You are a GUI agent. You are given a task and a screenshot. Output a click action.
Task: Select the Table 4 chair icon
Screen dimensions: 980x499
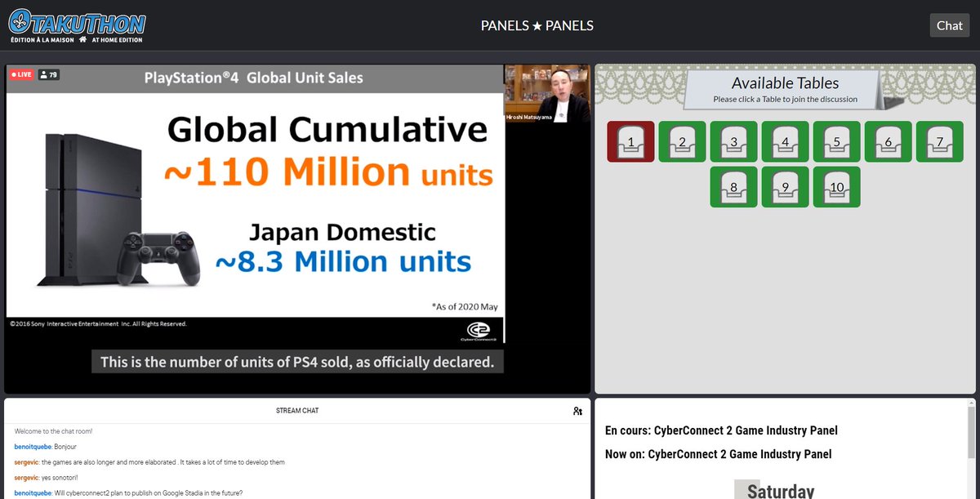(785, 141)
